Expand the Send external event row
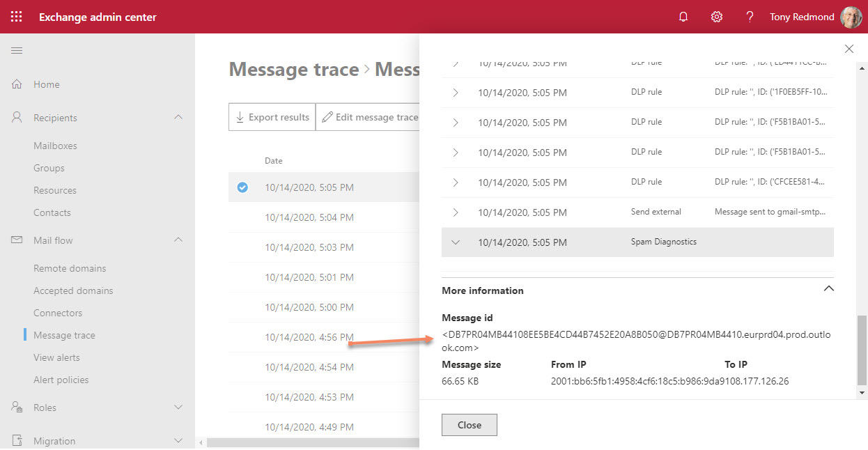Image resolution: width=868 pixels, height=450 pixels. 456,212
